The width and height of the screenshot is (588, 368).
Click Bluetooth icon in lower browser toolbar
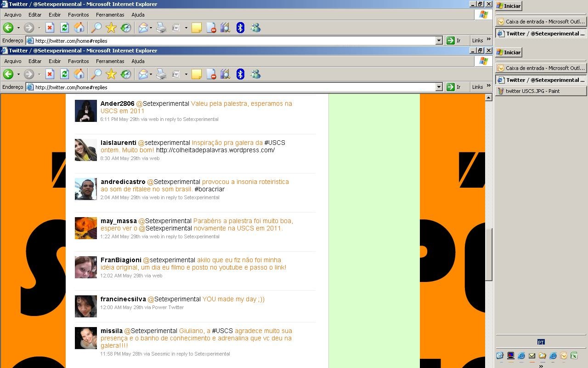click(240, 74)
